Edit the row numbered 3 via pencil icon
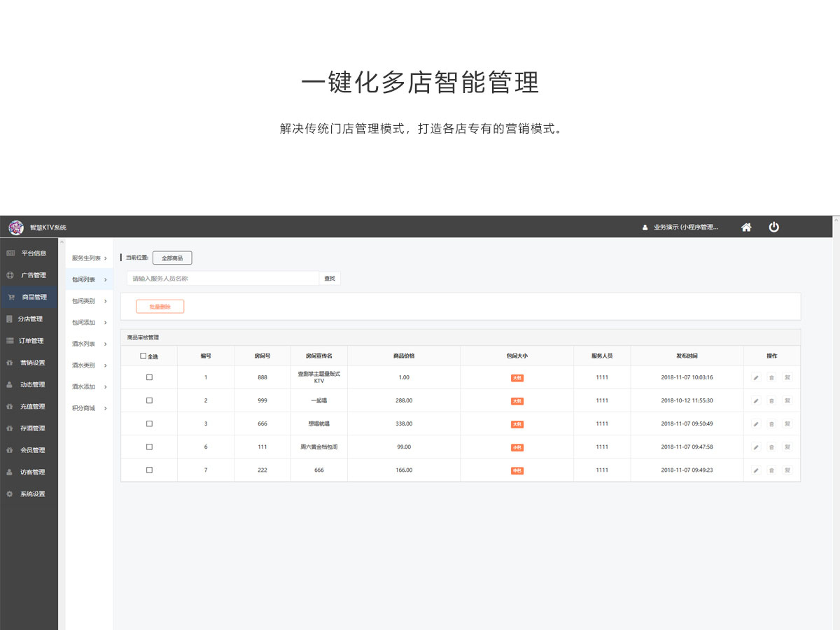 coord(756,423)
